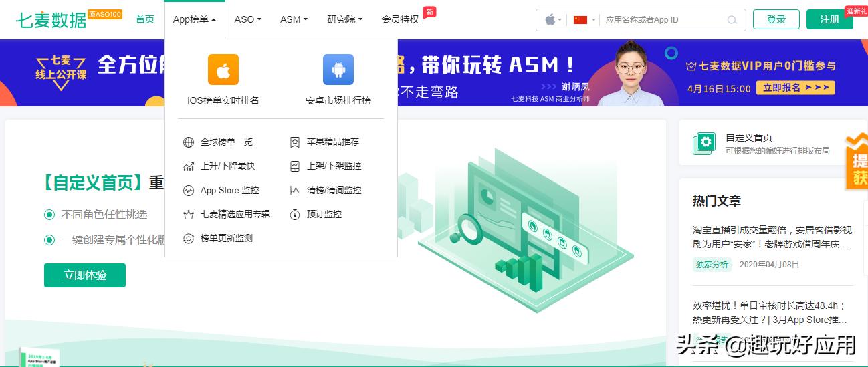Screen dimensions: 868x367
Task: Select 上架/下架监控 menu entry
Action: [334, 166]
